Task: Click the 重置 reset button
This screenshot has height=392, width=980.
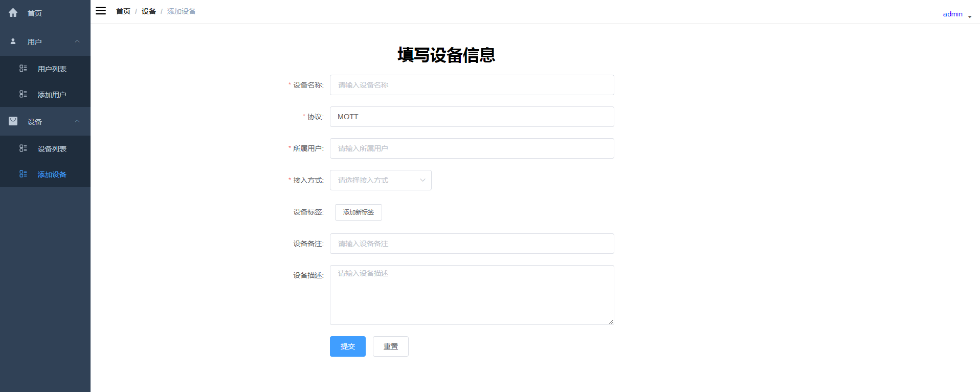Action: (x=391, y=346)
